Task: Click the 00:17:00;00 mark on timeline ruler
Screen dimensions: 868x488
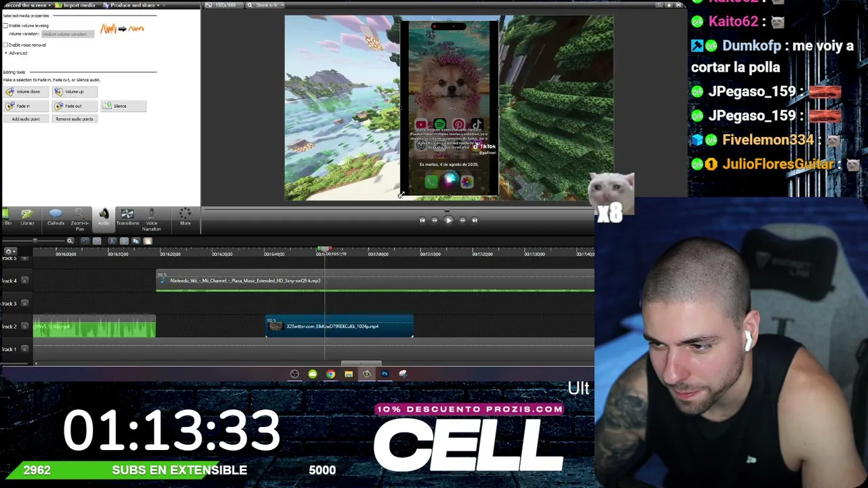Action: click(x=378, y=254)
